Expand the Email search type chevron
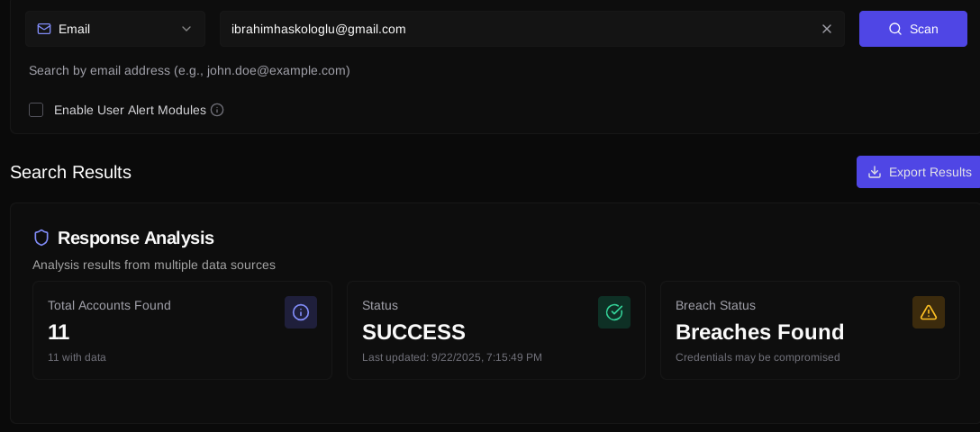Viewport: 980px width, 432px height. coord(186,29)
